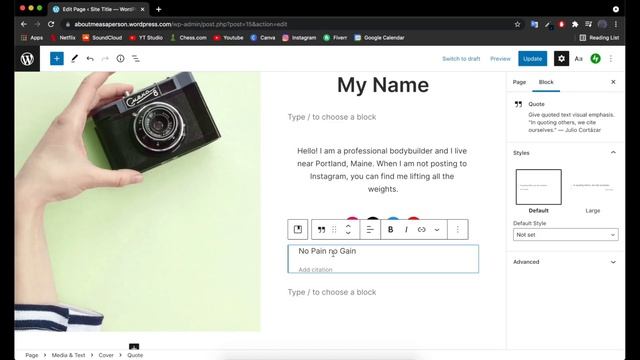Toggle bold formatting

pos(390,230)
